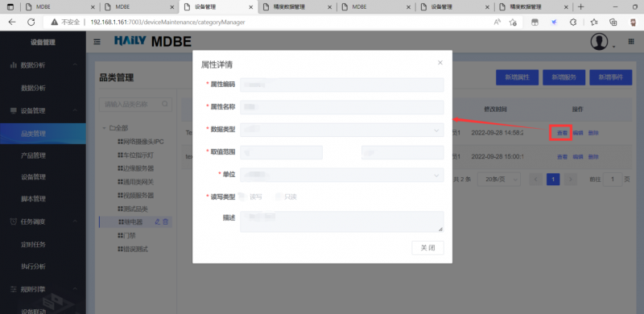Open the 单位 dropdown
Viewport: 644px width, 314px height.
pyautogui.click(x=341, y=175)
